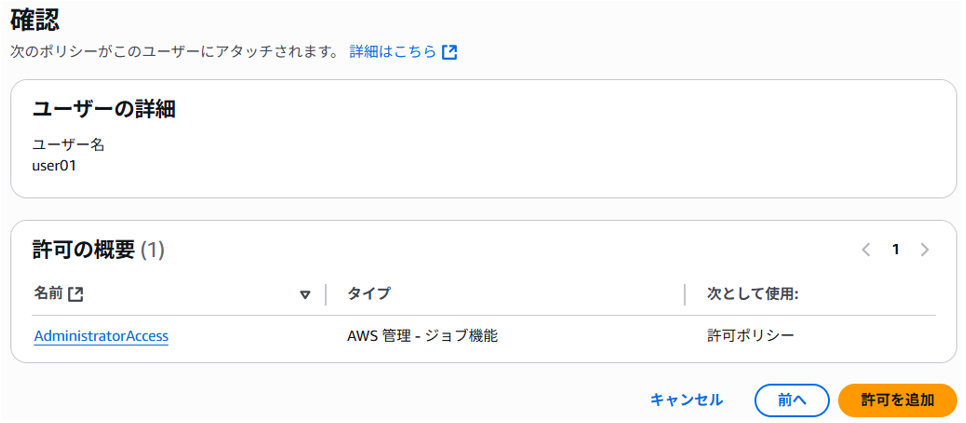
Task: Go to next page with right chevron
Action: [x=924, y=249]
